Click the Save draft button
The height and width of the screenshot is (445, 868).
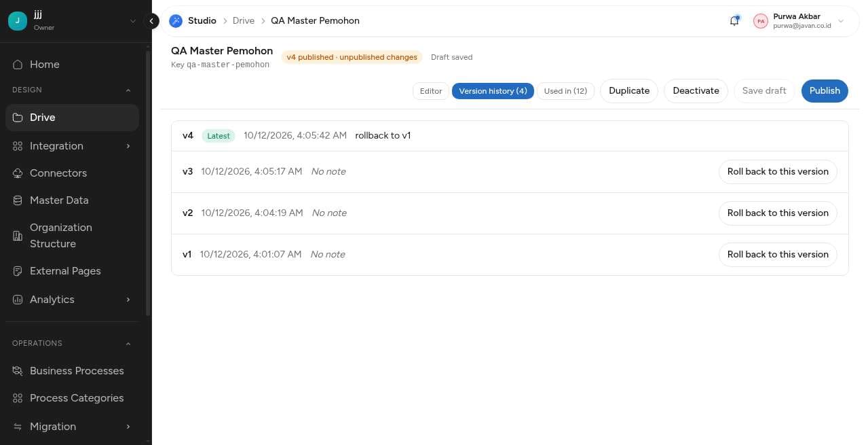764,91
